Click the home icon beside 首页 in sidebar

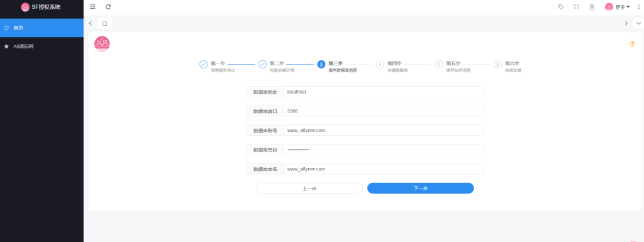(6, 28)
